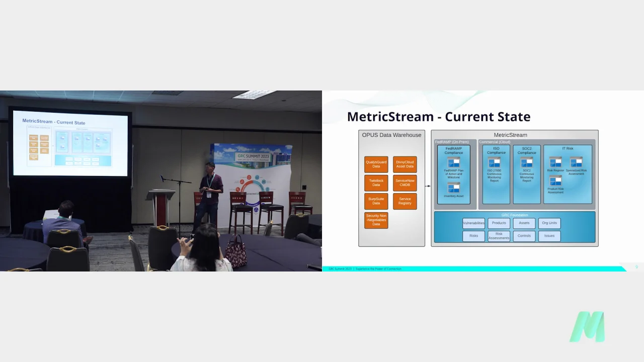The width and height of the screenshot is (644, 362).
Task: Select the Controls foundation box
Action: pos(524,236)
